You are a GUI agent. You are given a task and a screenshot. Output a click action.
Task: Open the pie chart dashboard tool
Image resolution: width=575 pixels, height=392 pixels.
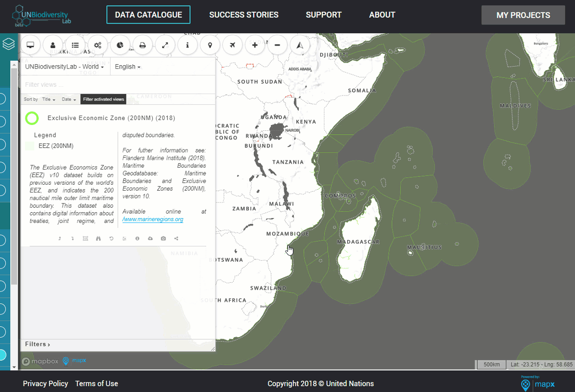[x=120, y=45]
